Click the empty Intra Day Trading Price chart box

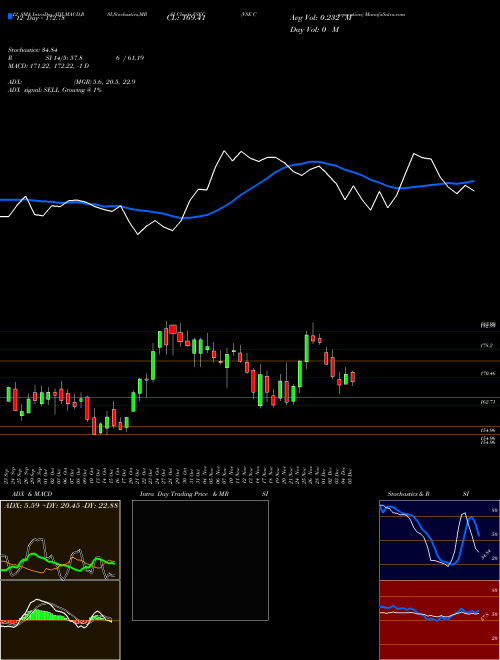pos(200,560)
